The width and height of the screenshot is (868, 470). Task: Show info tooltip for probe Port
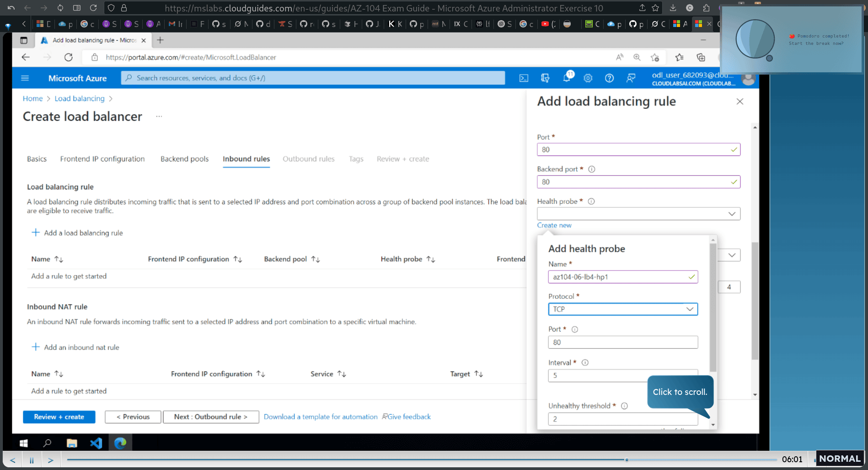[575, 330]
